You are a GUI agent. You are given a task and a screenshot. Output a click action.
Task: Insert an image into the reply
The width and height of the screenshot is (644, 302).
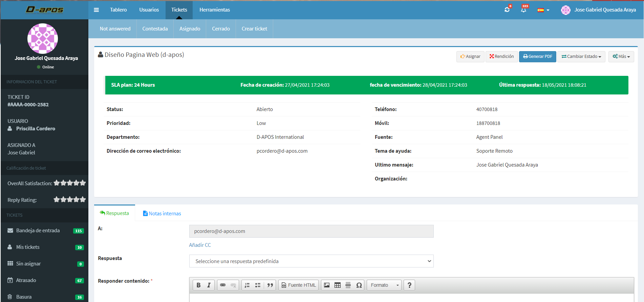(x=327, y=285)
